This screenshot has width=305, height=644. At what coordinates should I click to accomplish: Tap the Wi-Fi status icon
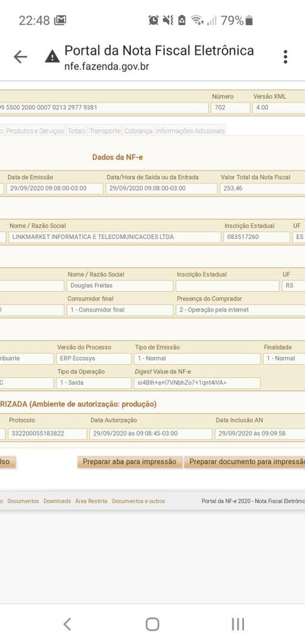(x=197, y=20)
